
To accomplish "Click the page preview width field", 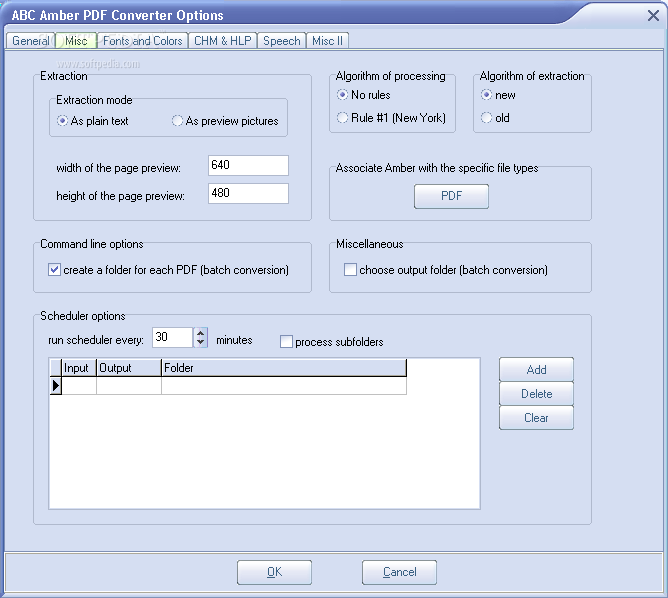I will pyautogui.click(x=248, y=165).
